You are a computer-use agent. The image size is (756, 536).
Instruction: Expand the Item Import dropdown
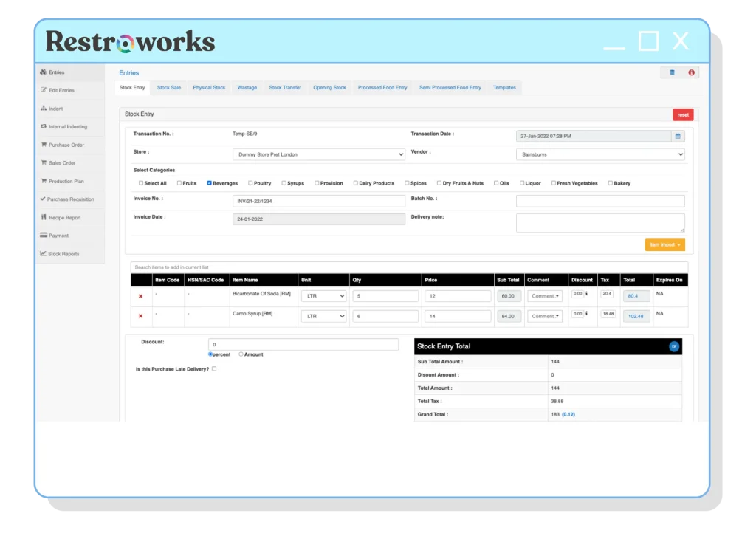(x=663, y=244)
